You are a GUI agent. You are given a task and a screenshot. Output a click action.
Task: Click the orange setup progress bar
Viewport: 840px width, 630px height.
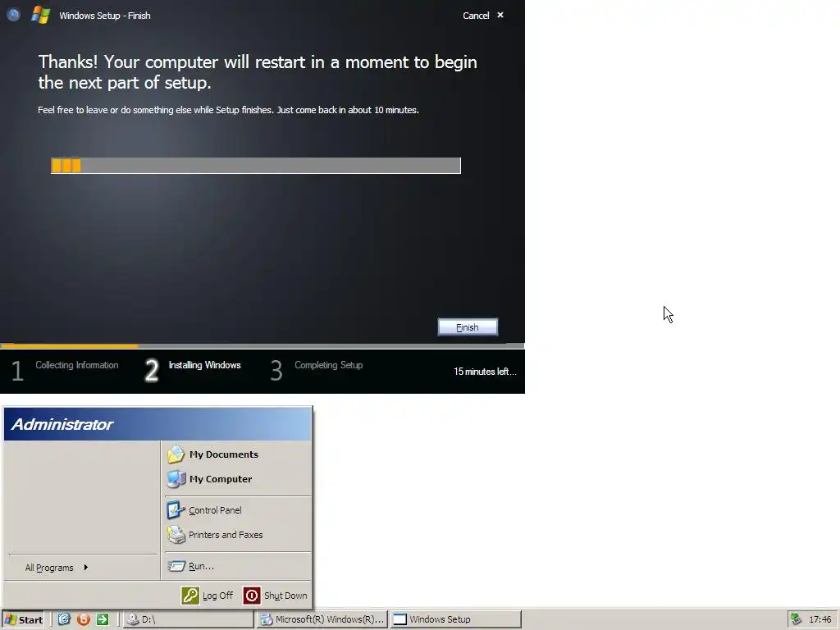256,166
